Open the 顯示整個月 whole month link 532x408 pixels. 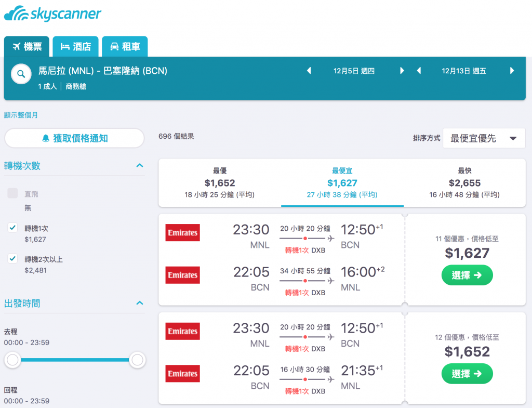coord(21,115)
